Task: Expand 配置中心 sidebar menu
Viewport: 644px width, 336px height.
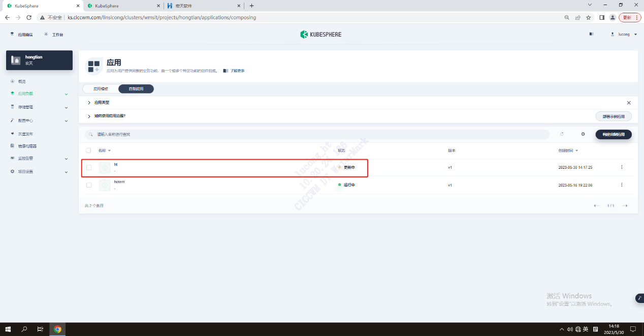Action: coord(39,121)
